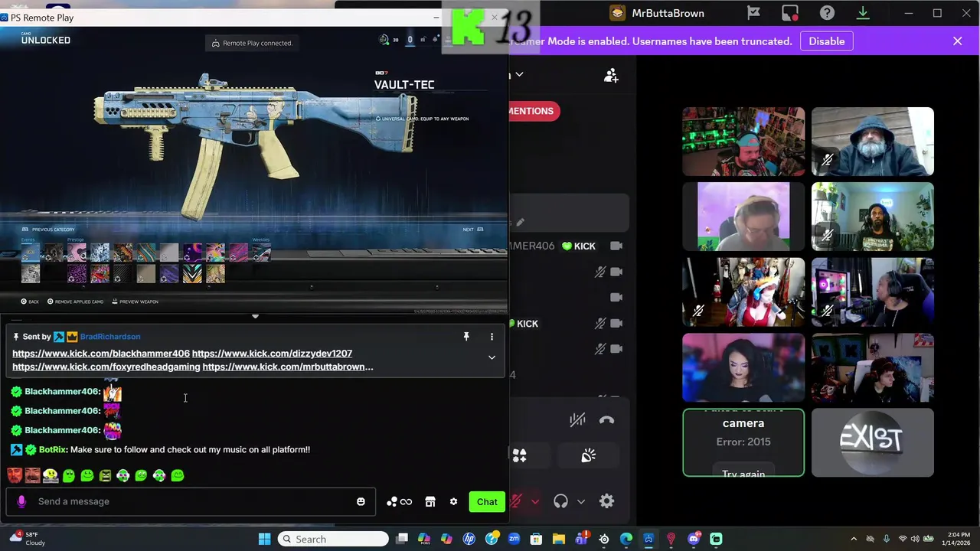The image size is (980, 551).
Task: Disconnect from the Discord call
Action: (606, 419)
